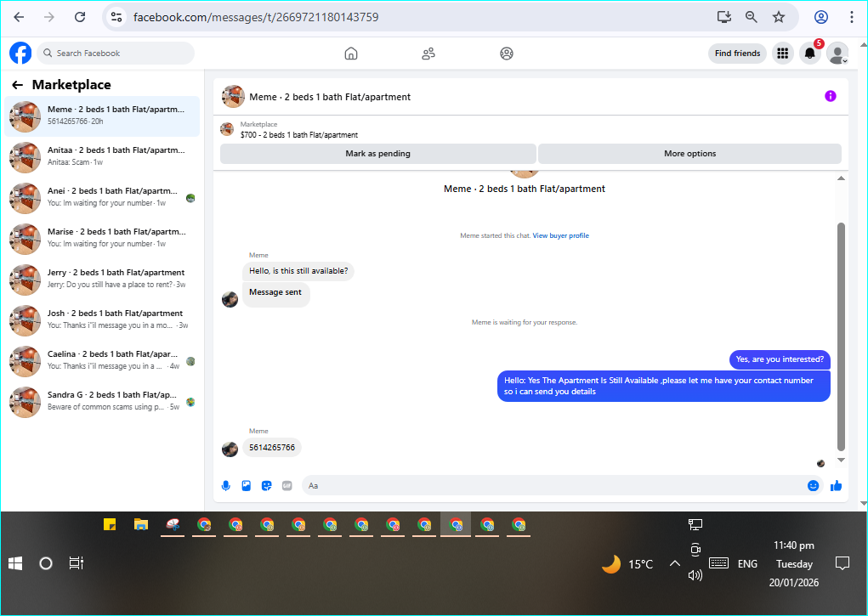The image size is (868, 616).
Task: Open the Windows action center icon
Action: point(842,563)
